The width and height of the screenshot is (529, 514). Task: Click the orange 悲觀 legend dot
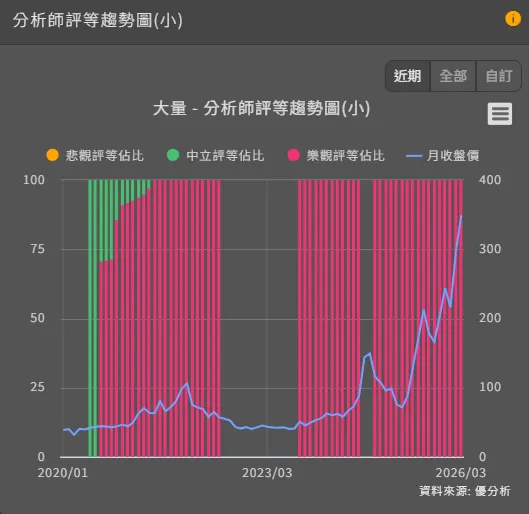(x=52, y=155)
